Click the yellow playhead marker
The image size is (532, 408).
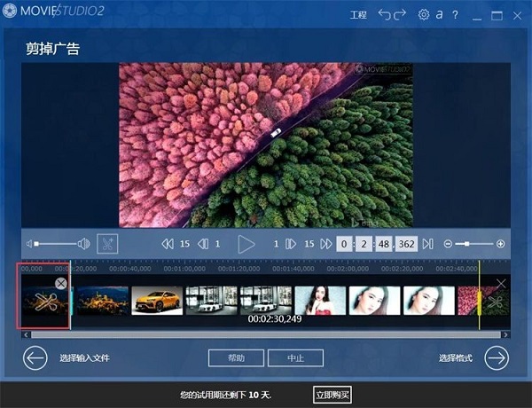click(480, 295)
